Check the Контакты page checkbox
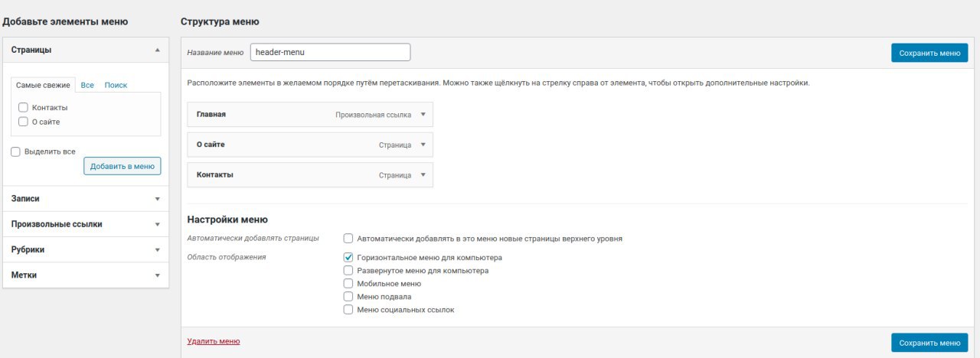The image size is (980, 358). pyautogui.click(x=24, y=108)
